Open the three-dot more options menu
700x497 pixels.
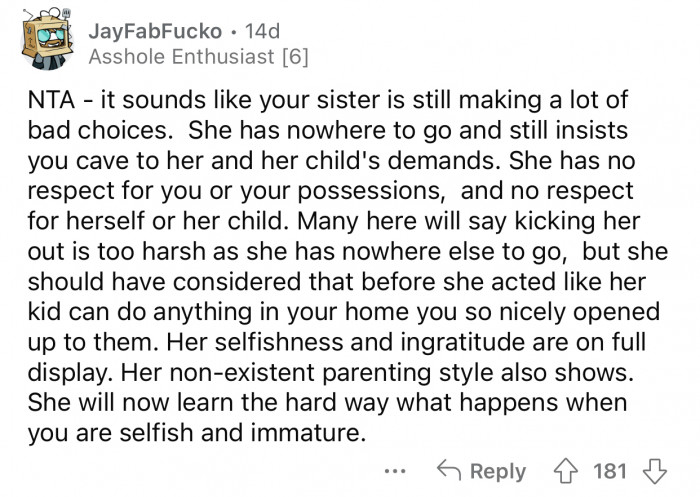396,471
